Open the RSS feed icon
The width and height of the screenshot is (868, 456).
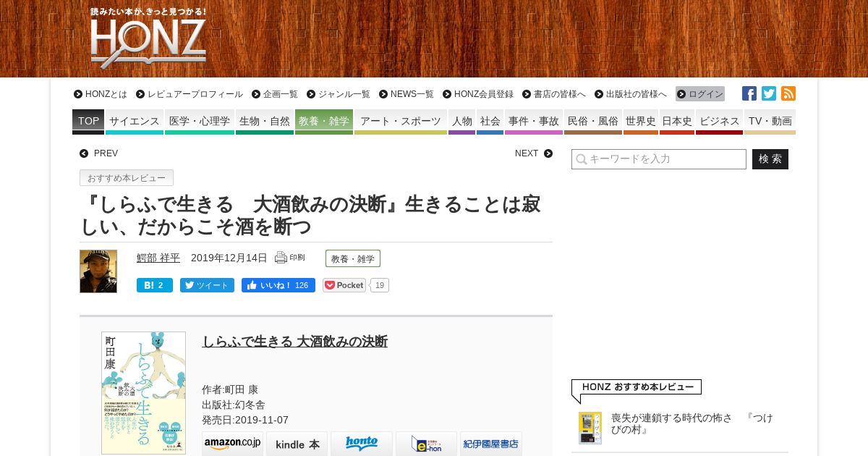click(x=788, y=93)
